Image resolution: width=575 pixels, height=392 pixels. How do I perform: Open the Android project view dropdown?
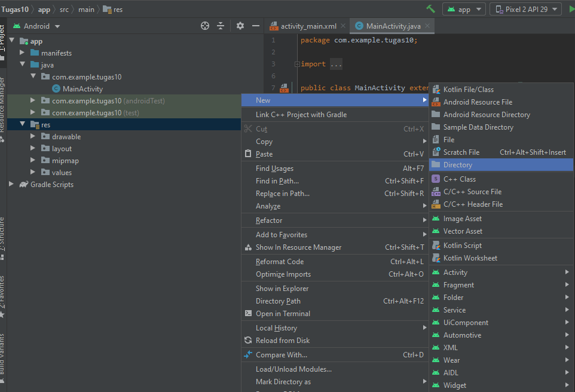click(x=36, y=26)
